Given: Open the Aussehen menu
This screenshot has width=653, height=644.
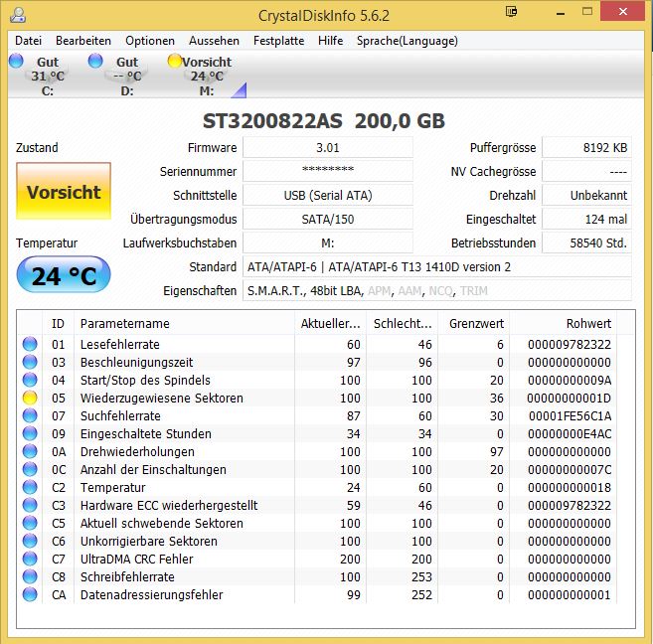Looking at the screenshot, I should click(214, 41).
